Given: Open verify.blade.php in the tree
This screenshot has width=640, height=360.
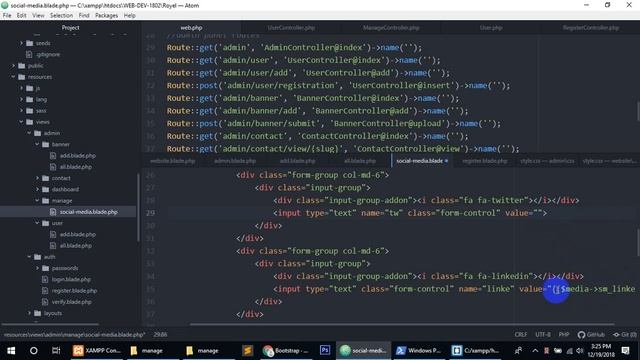Looking at the screenshot, I should [71, 302].
